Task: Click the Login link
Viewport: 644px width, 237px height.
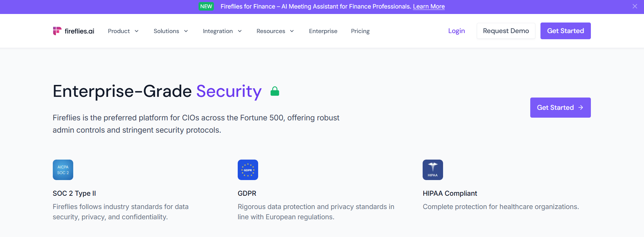Action: click(x=456, y=31)
